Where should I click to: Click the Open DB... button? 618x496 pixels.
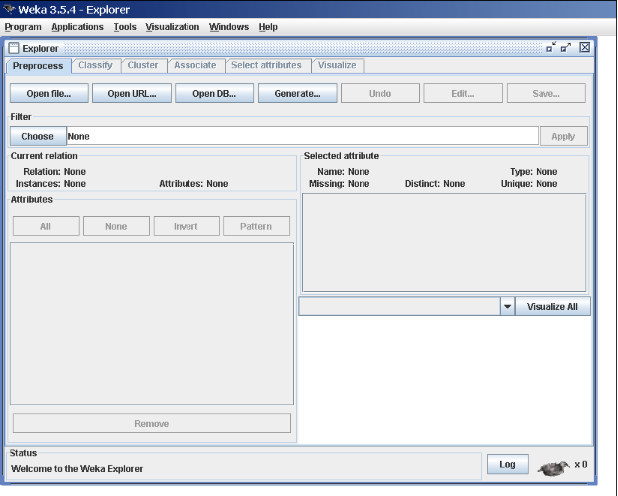pos(214,93)
